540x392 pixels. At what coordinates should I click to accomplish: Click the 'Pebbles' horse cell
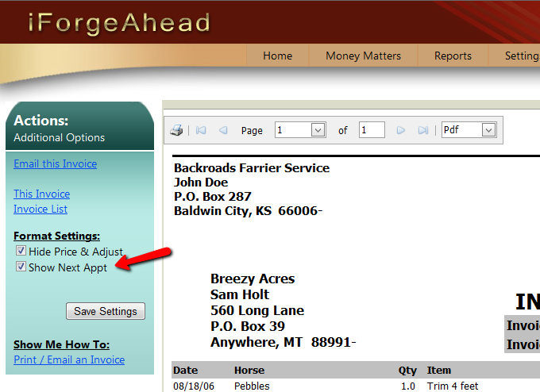(252, 386)
